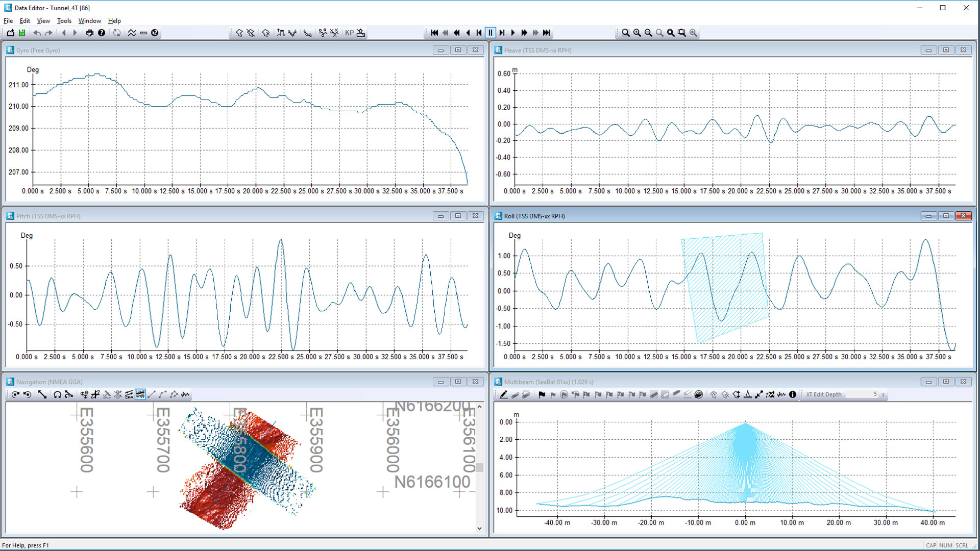Jump to last record with skip-to-end button
The height and width of the screenshot is (551, 980).
[547, 33]
